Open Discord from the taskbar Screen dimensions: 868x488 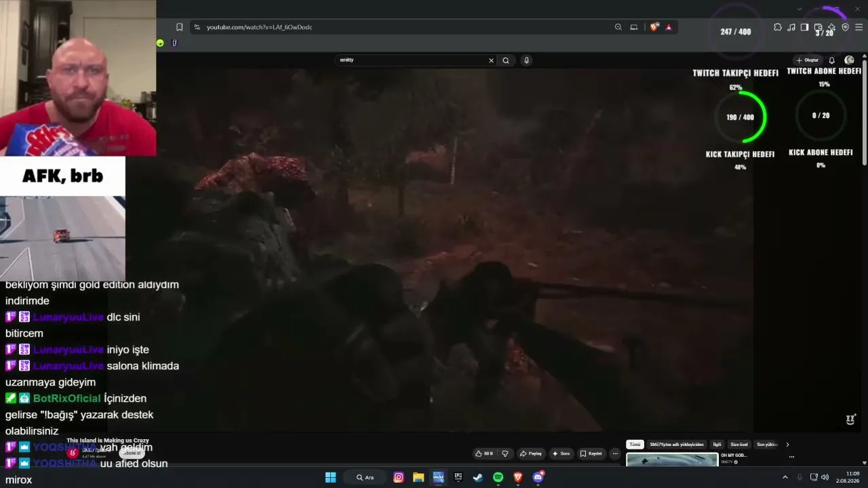tap(538, 477)
